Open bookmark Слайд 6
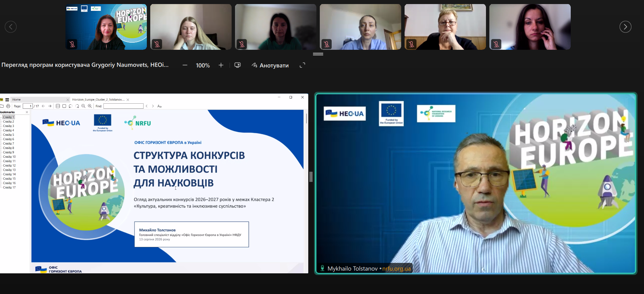The height and width of the screenshot is (294, 644). (x=8, y=139)
